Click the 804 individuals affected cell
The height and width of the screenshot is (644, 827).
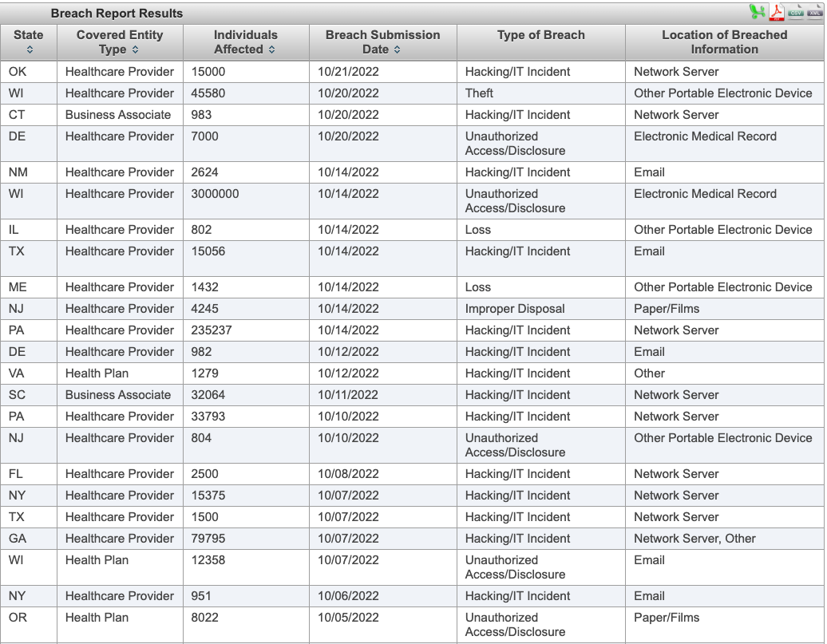(x=247, y=445)
